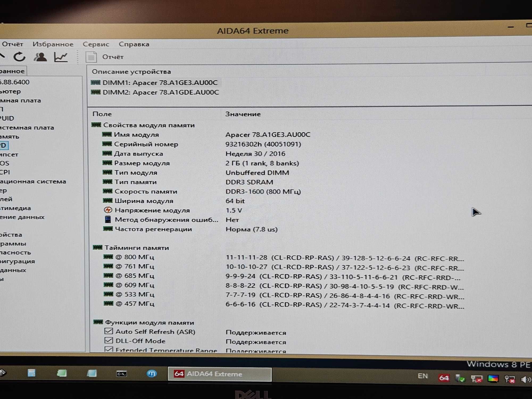532x399 pixels.
Task: Click the Значение column header
Action: pyautogui.click(x=243, y=114)
